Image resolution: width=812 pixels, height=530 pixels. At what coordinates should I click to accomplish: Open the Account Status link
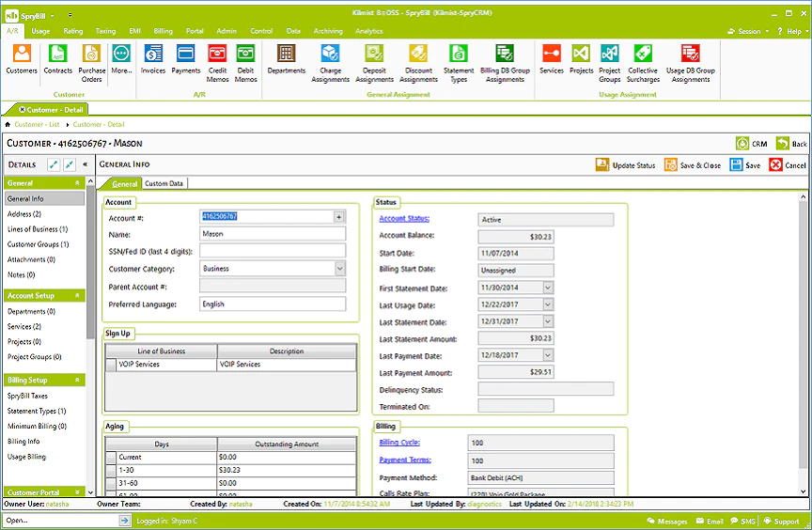tap(404, 218)
